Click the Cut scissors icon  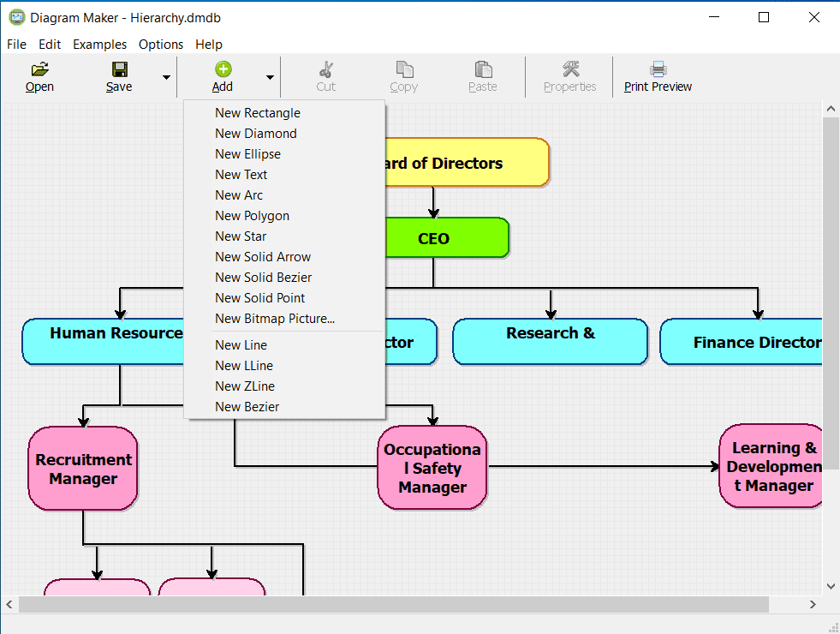pyautogui.click(x=325, y=69)
